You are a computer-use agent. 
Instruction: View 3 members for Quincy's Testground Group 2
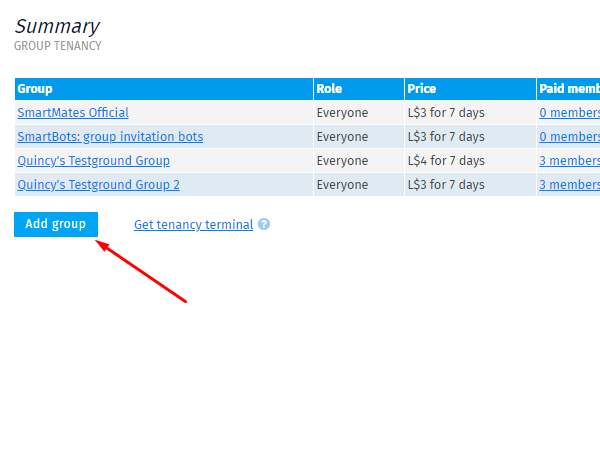point(569,185)
